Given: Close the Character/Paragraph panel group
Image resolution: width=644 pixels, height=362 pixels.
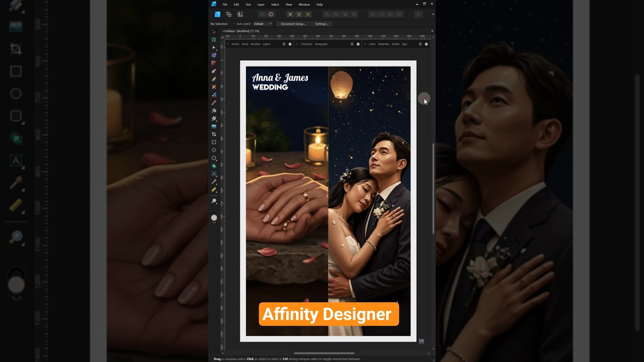Looking at the screenshot, I should click(358, 44).
